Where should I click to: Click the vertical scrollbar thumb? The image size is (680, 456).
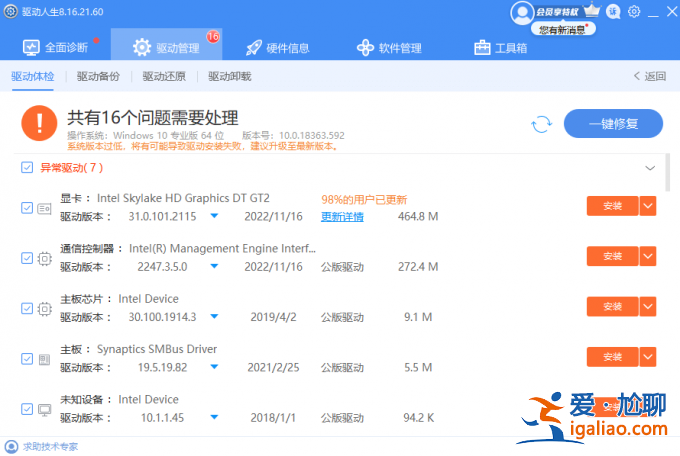pos(668,172)
